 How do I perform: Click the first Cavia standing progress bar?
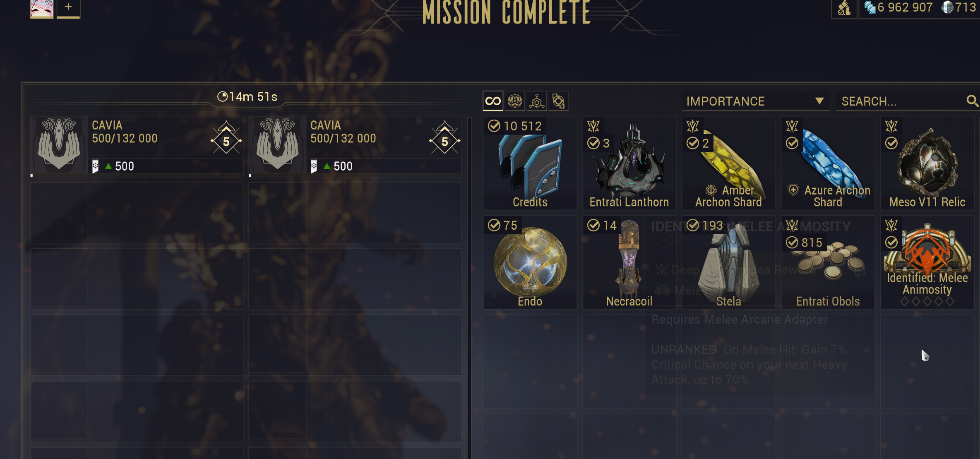(137, 175)
